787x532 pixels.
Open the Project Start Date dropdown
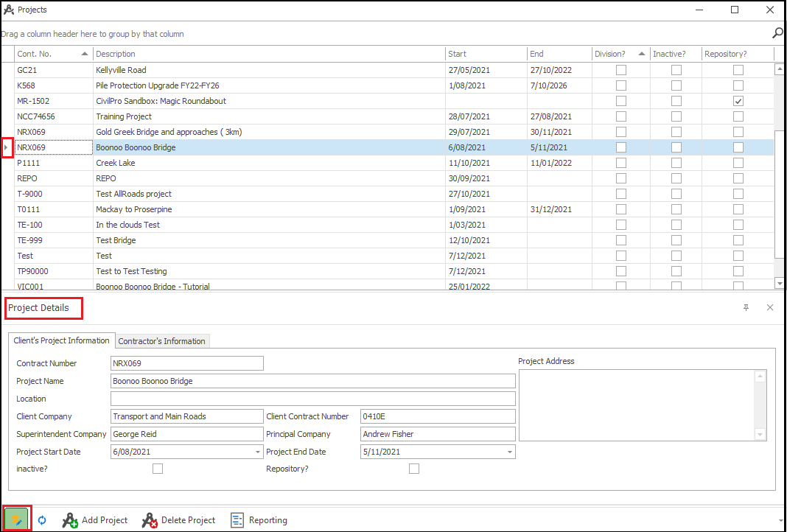(258, 452)
